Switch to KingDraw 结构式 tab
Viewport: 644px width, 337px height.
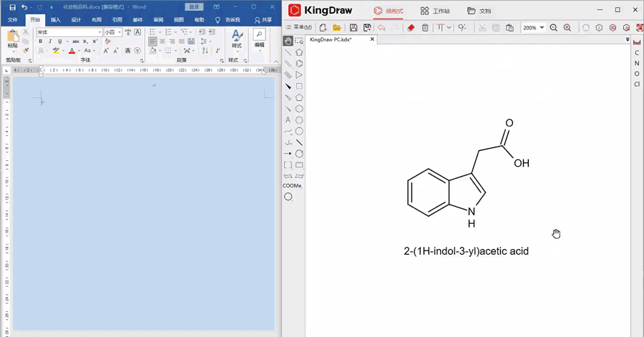388,11
